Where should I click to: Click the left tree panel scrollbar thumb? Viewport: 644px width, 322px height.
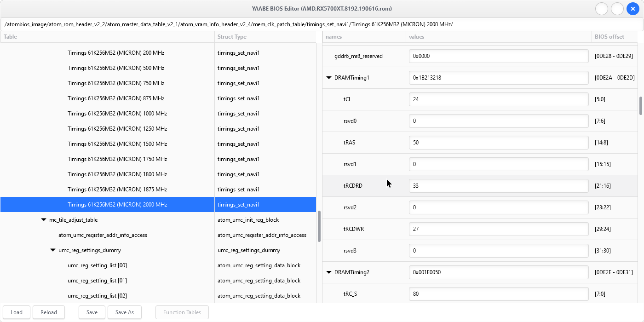tap(319, 226)
